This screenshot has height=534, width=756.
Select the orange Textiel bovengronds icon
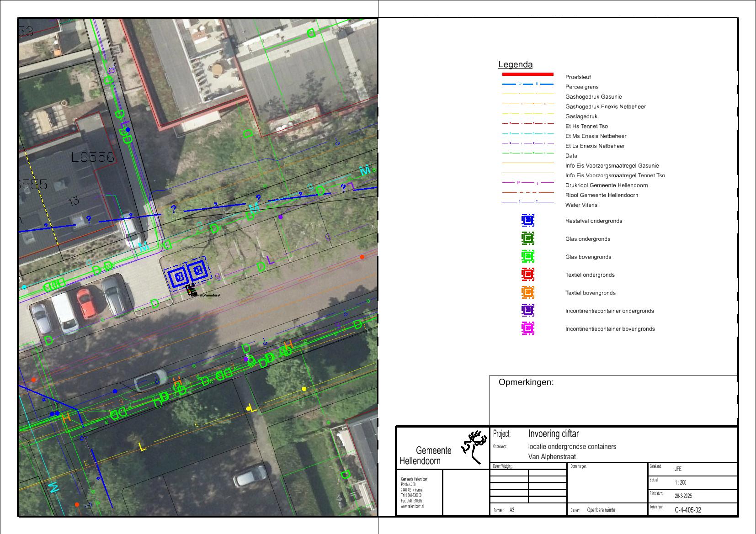(x=528, y=292)
